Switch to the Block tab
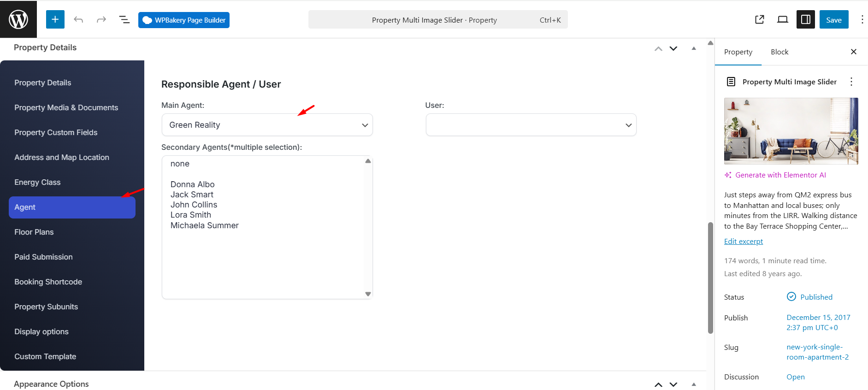Viewport: 868px width, 390px height. (x=779, y=52)
